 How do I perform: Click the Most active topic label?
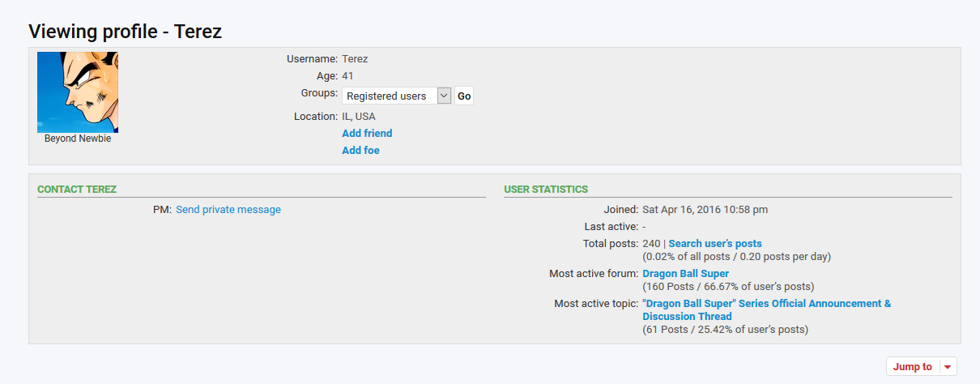pyautogui.click(x=597, y=304)
